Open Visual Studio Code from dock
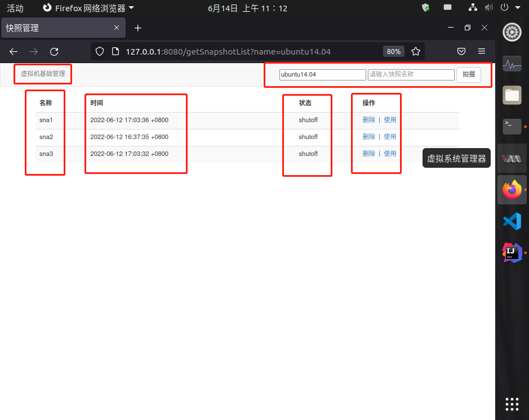The width and height of the screenshot is (529, 420). click(x=512, y=221)
